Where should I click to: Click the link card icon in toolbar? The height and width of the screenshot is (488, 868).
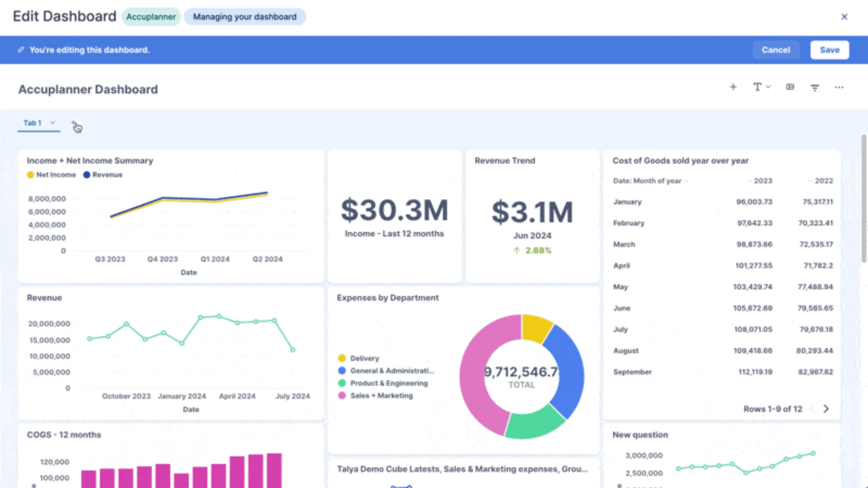click(790, 87)
